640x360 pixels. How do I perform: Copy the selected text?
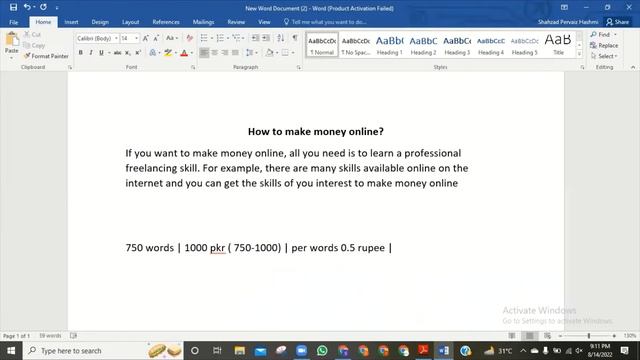pos(34,45)
